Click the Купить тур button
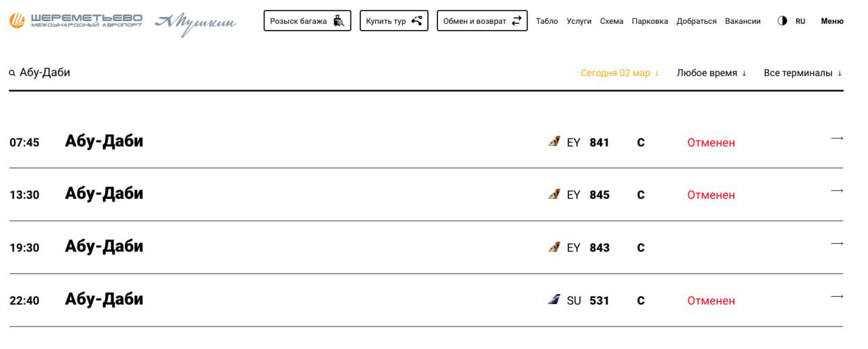This screenshot has height=349, width=868. [393, 21]
